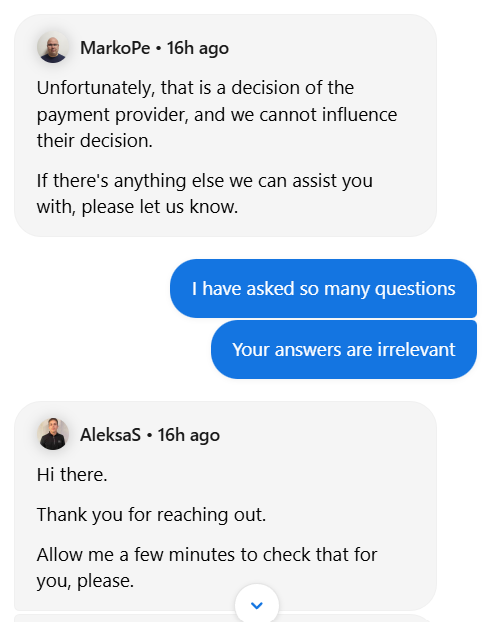489x622 pixels.
Task: Select the AleksaS agent name
Action: click(110, 435)
